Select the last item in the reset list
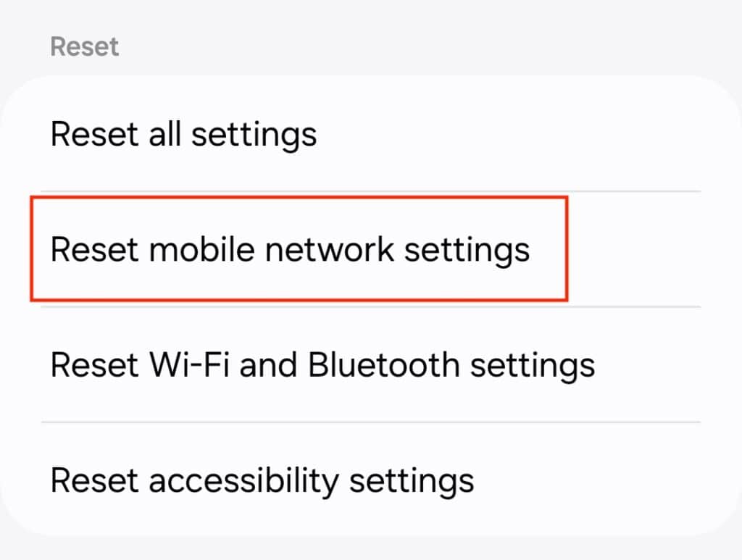This screenshot has width=742, height=560. 262,480
